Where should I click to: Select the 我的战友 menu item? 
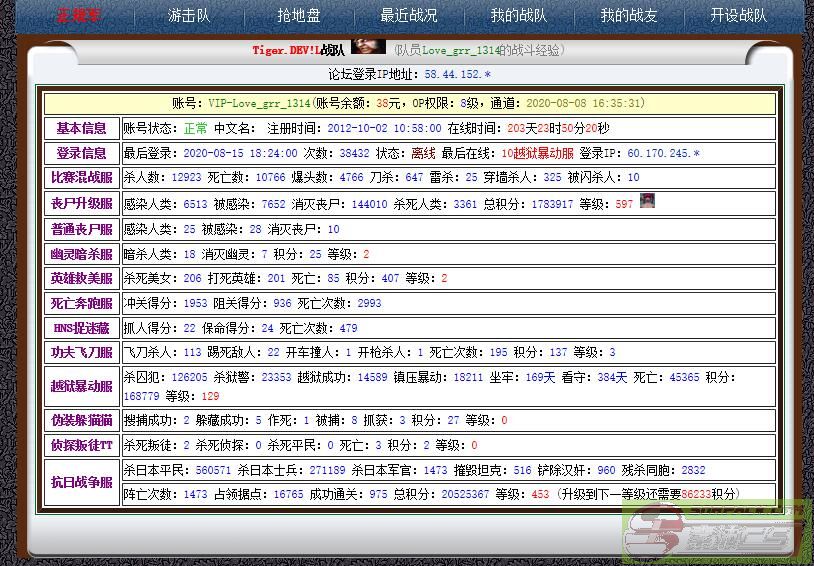(629, 16)
